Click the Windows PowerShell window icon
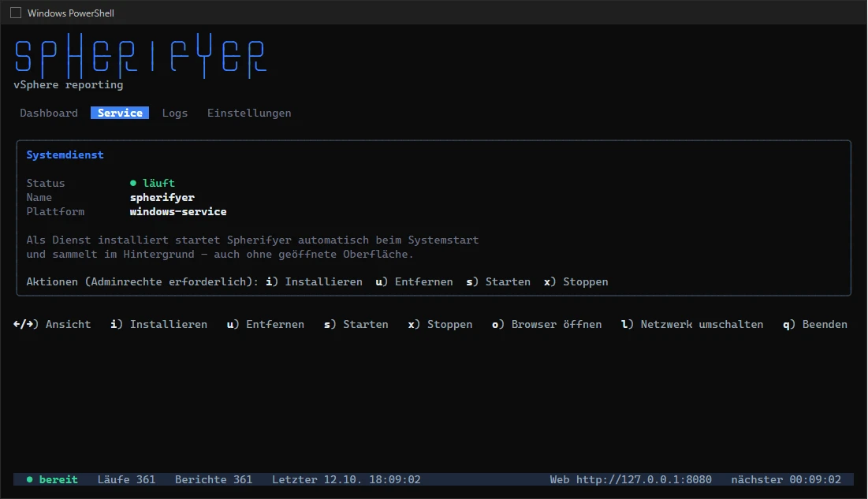 [16, 13]
